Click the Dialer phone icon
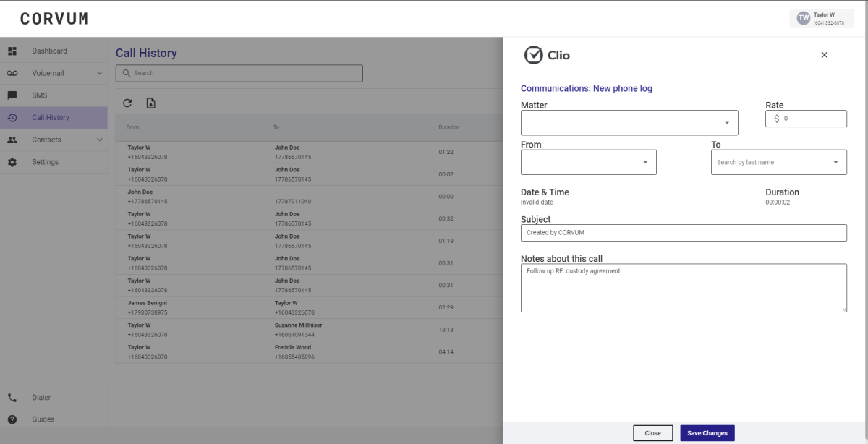This screenshot has width=868, height=444. [x=12, y=398]
